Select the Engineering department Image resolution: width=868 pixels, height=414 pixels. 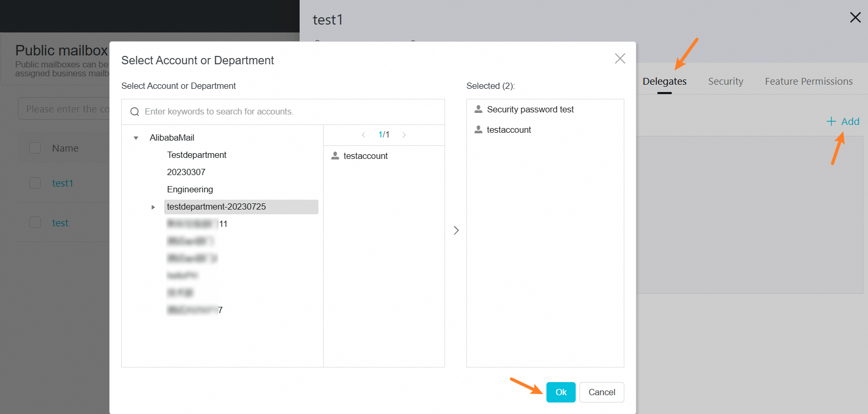click(190, 189)
